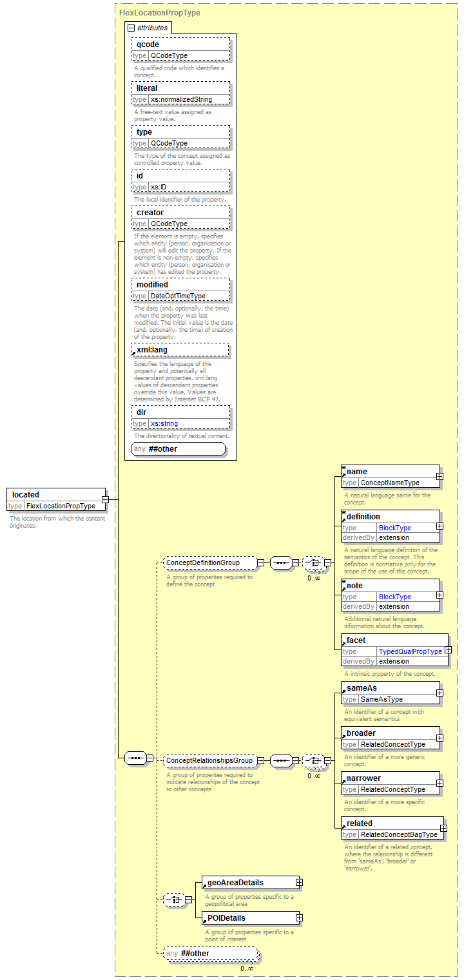The height and width of the screenshot is (980, 464).
Task: Click the choice icon left of geoAreaDetails
Action: [174, 899]
